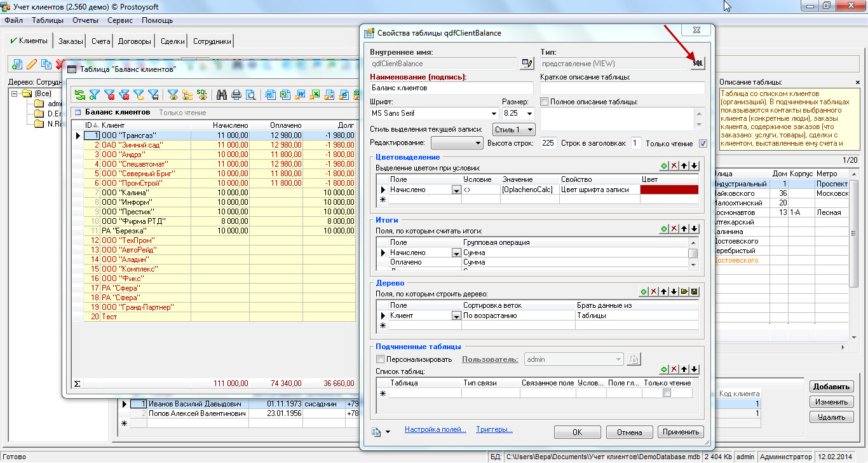
Task: Move subordinate table down in list
Action: [x=695, y=369]
